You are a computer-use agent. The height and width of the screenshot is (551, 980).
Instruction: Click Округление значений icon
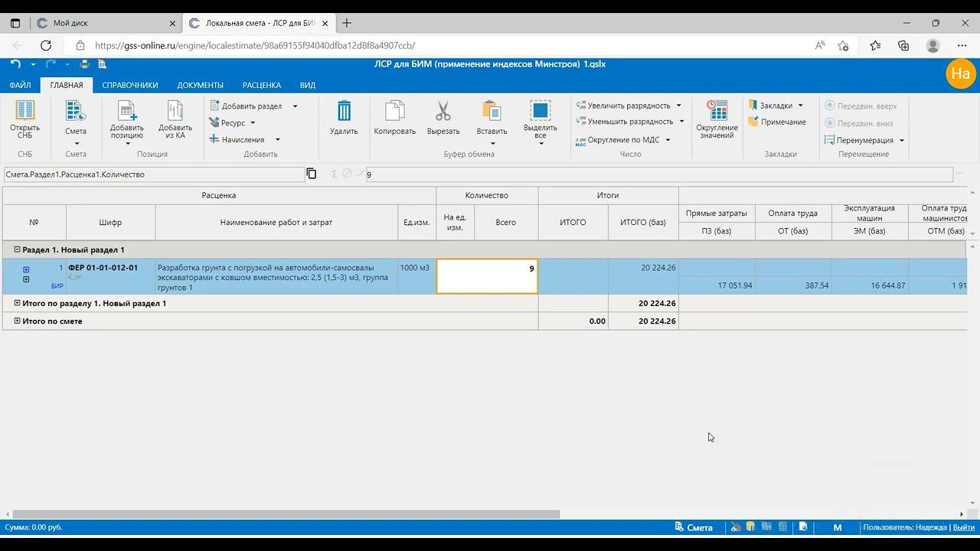(717, 111)
